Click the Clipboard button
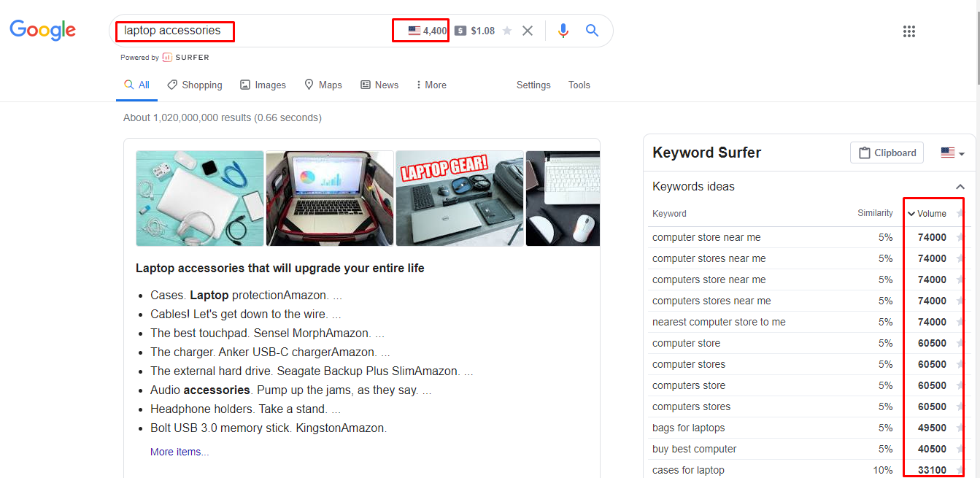The image size is (980, 478). 887,153
